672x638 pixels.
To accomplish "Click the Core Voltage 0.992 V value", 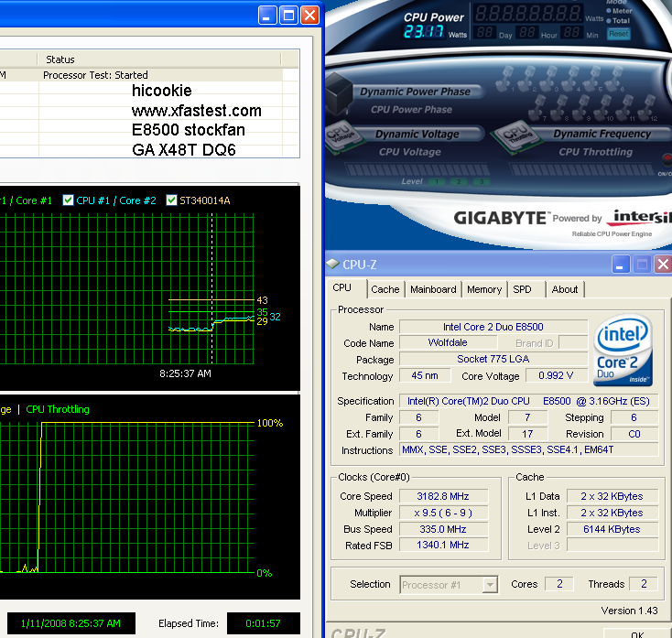I will tap(556, 375).
